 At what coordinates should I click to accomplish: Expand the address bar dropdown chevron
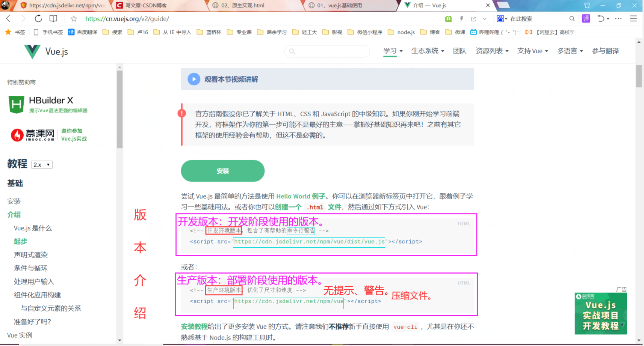(485, 19)
